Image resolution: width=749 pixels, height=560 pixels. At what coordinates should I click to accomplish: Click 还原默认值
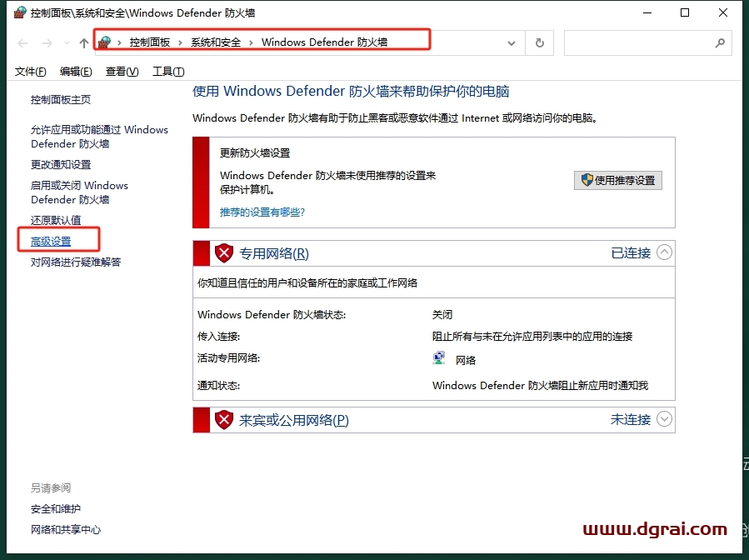[x=56, y=220]
